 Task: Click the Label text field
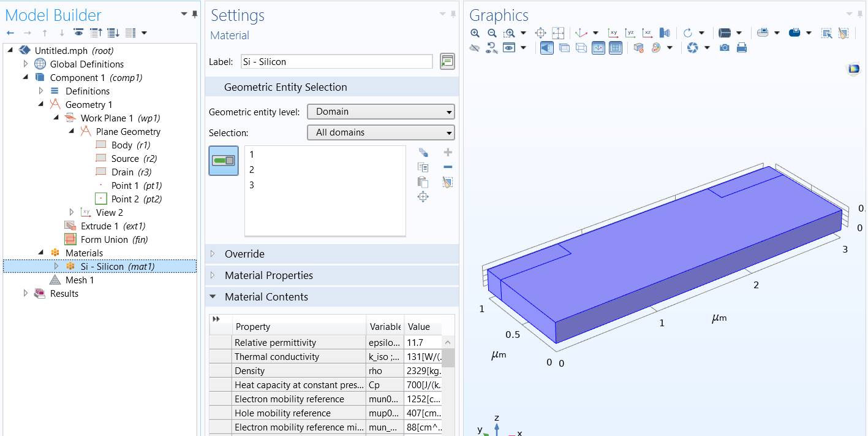click(338, 61)
